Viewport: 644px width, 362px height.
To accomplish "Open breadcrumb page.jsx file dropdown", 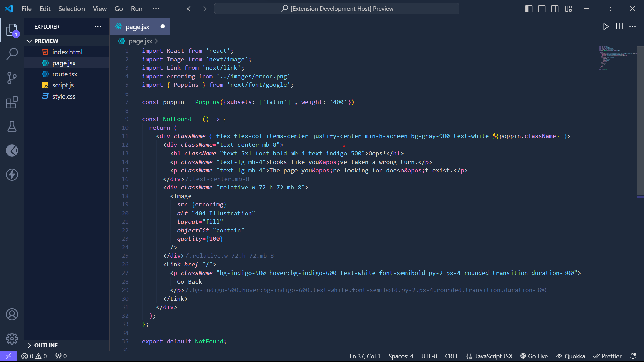I will tap(140, 41).
